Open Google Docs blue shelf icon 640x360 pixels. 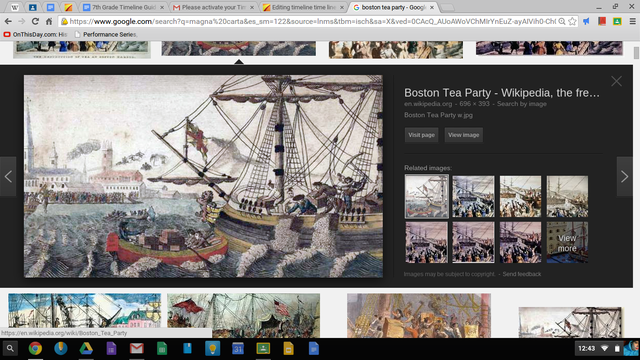(313, 349)
